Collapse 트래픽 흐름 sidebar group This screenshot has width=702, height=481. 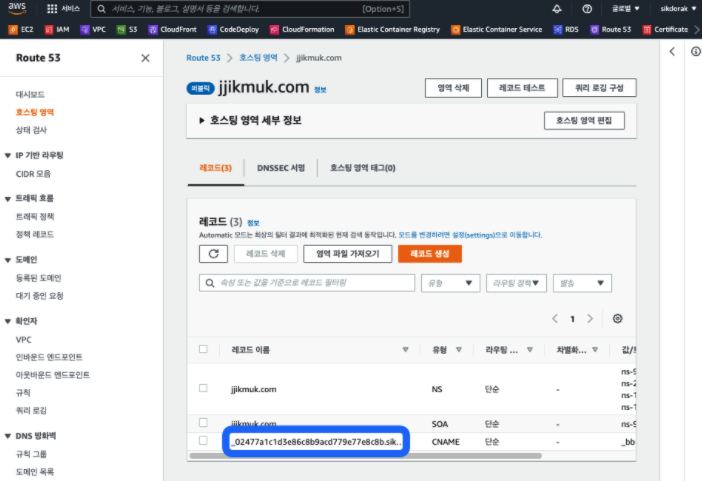pos(8,199)
